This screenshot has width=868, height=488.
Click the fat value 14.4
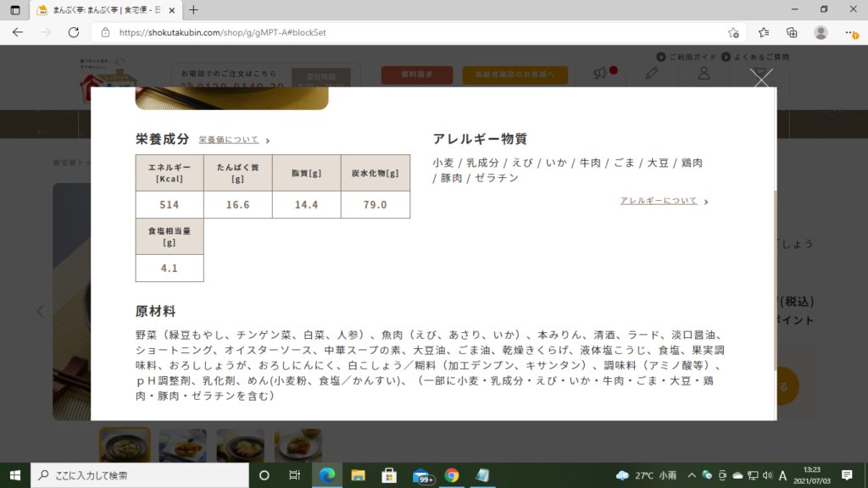coord(307,205)
